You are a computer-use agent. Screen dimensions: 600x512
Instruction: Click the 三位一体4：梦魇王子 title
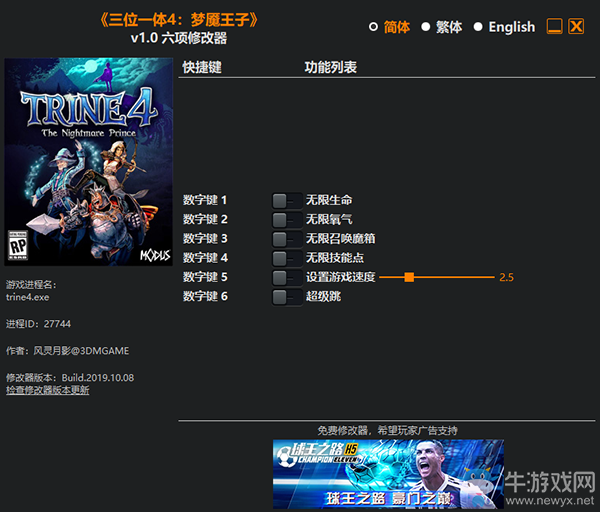pos(179,20)
